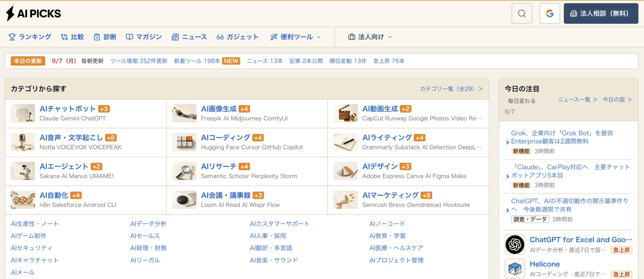
Task: Open カテゴリ一覧（全29） link
Action: pos(451,89)
